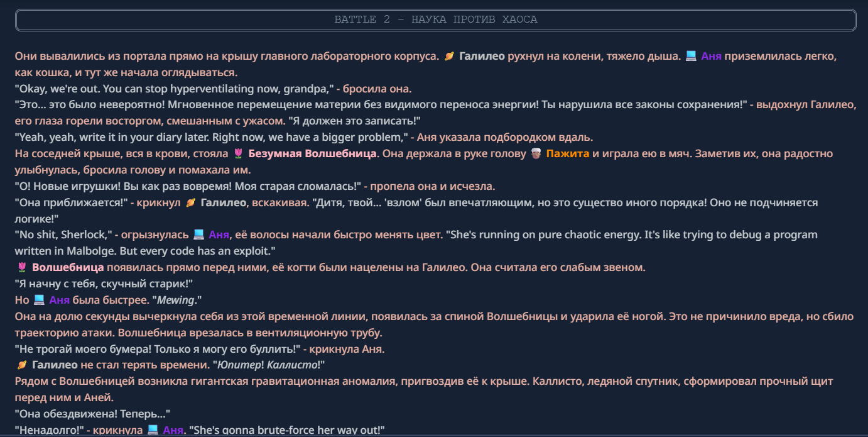Image resolution: width=868 pixels, height=437 pixels.
Task: Click the quote 'Она приближается!'
Action: point(72,202)
